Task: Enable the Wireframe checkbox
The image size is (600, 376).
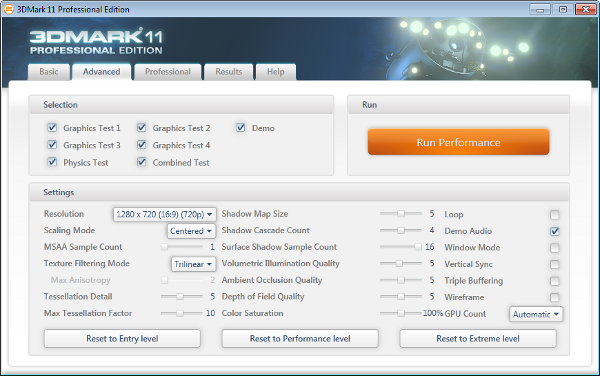Action: tap(554, 297)
